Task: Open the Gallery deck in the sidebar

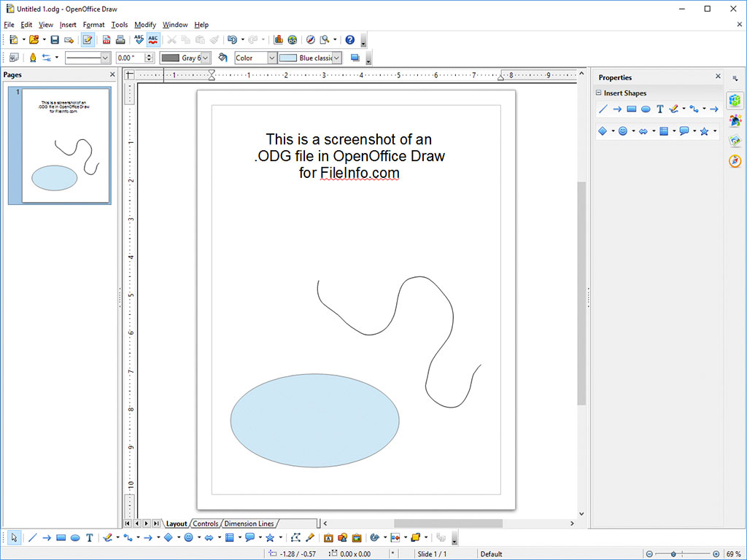Action: (735, 141)
